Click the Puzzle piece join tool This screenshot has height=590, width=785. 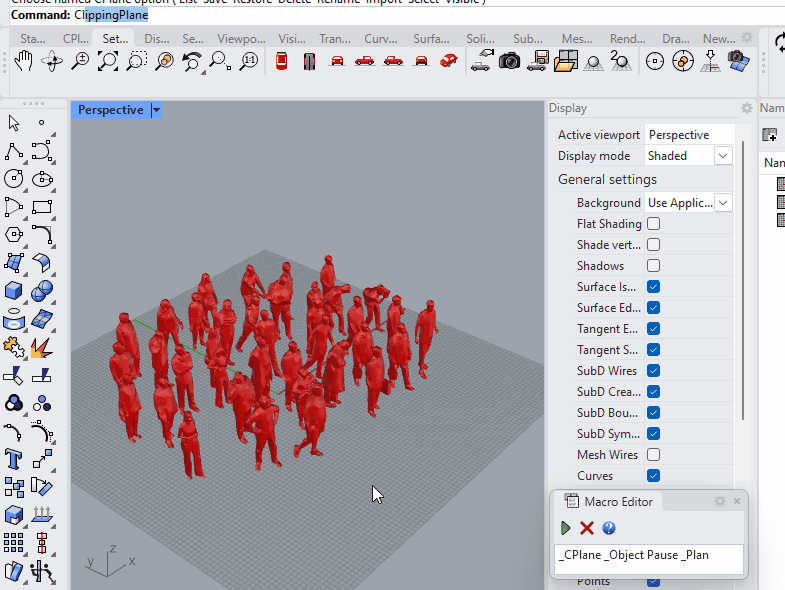(x=14, y=347)
